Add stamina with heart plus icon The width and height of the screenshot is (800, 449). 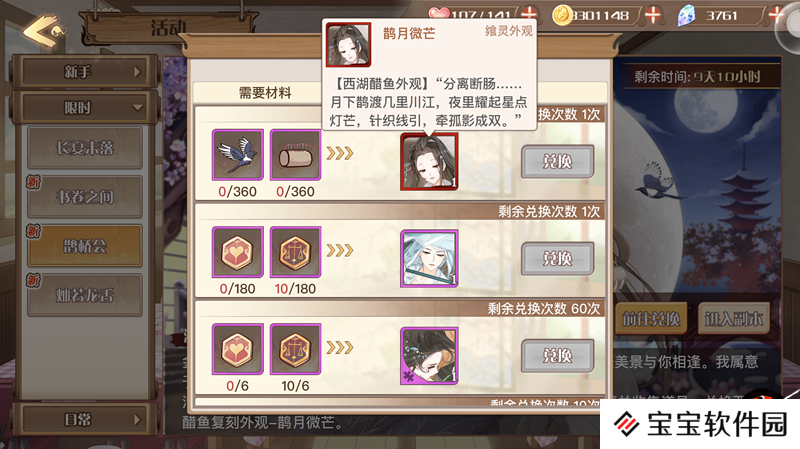coord(530,15)
